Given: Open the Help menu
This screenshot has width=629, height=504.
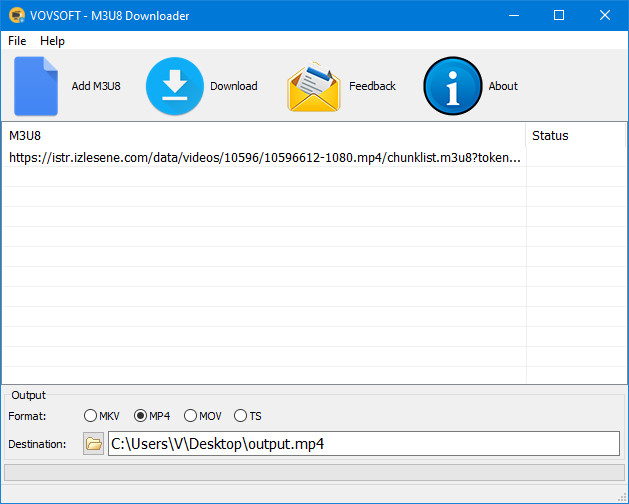Looking at the screenshot, I should pos(52,41).
